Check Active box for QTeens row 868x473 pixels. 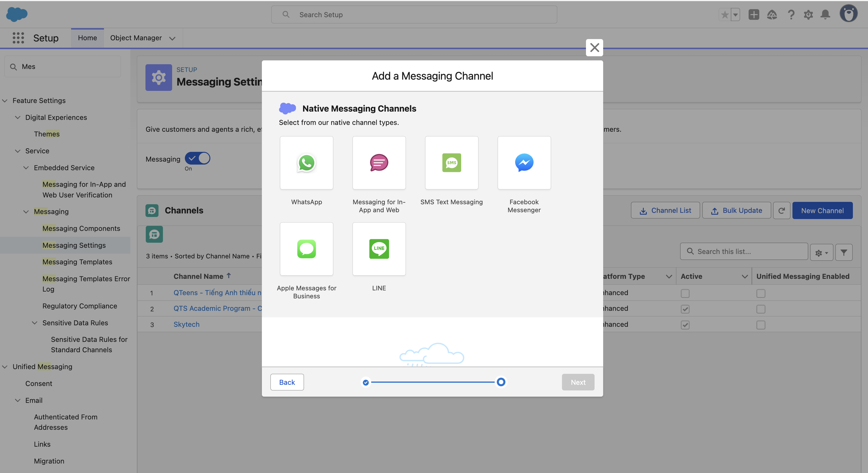click(x=685, y=293)
